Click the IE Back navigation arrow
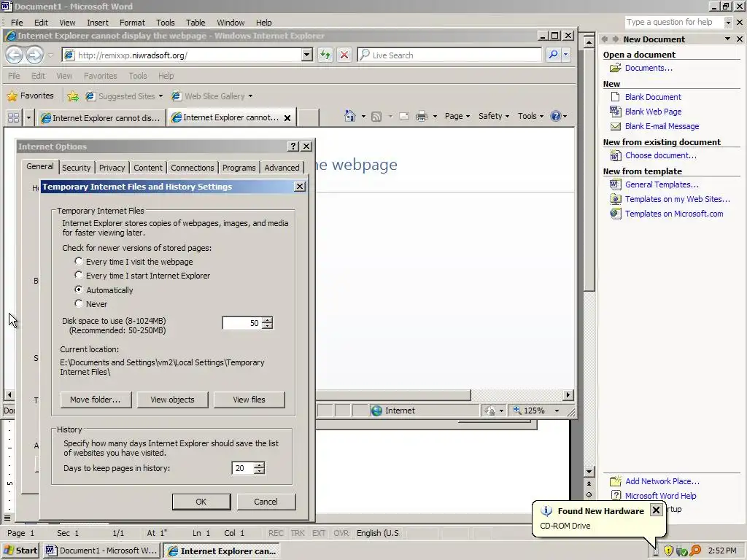The height and width of the screenshot is (560, 747). coord(15,55)
